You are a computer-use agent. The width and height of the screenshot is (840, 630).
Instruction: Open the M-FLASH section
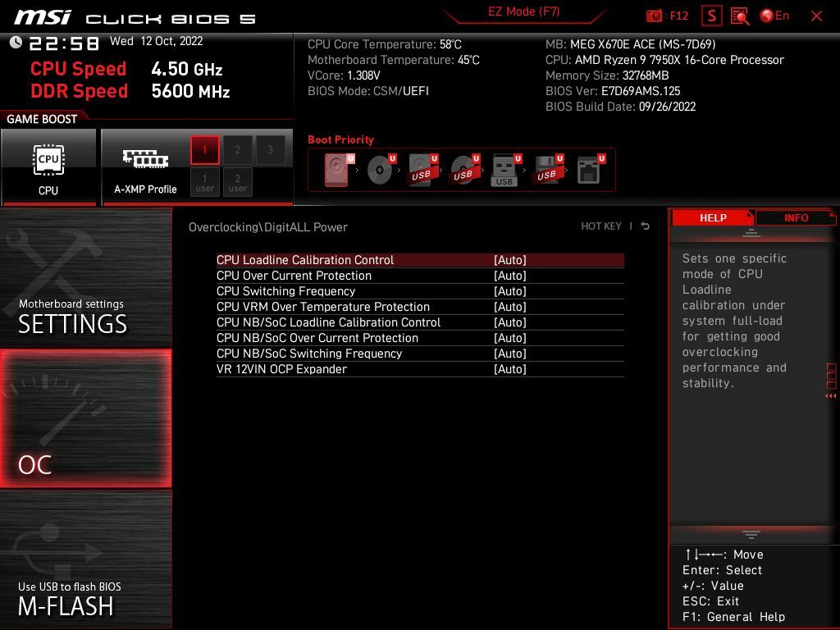tap(85, 559)
